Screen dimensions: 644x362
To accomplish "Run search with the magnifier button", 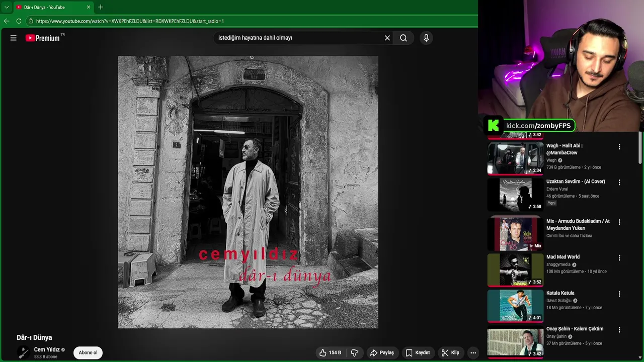I will click(x=404, y=38).
